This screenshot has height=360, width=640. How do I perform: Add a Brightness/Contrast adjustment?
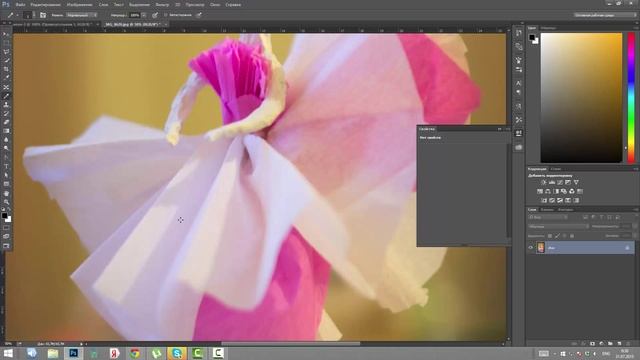[x=544, y=182]
